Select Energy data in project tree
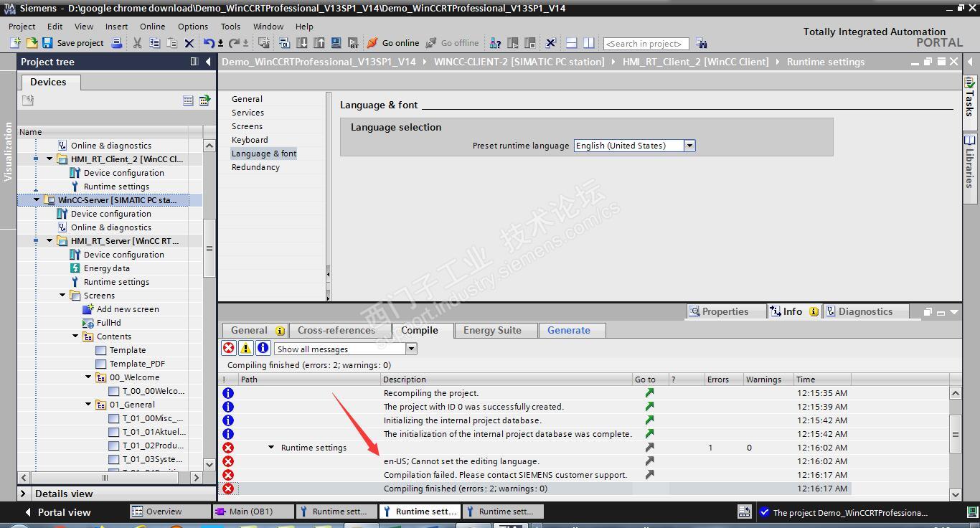 click(x=106, y=268)
